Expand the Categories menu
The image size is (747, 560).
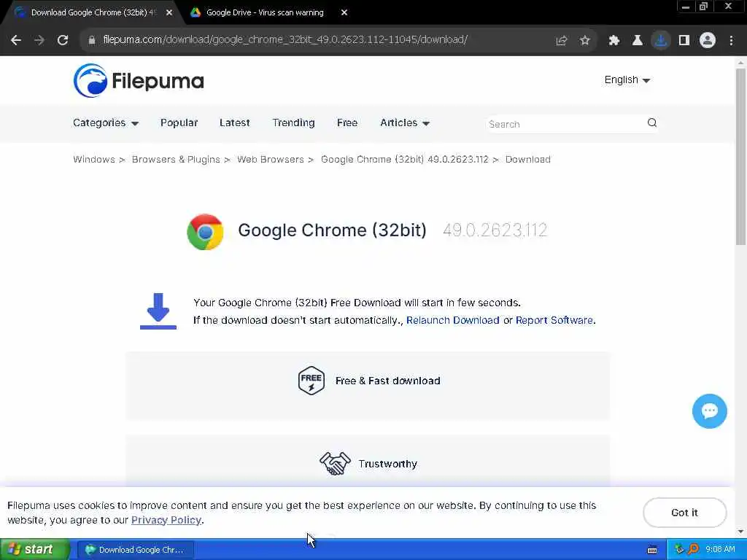(x=106, y=122)
